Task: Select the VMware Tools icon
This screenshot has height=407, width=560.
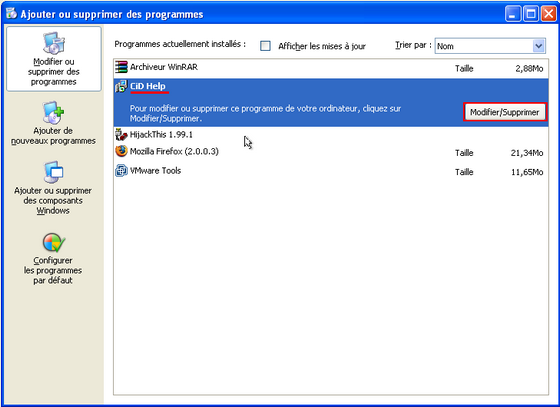Action: click(121, 171)
